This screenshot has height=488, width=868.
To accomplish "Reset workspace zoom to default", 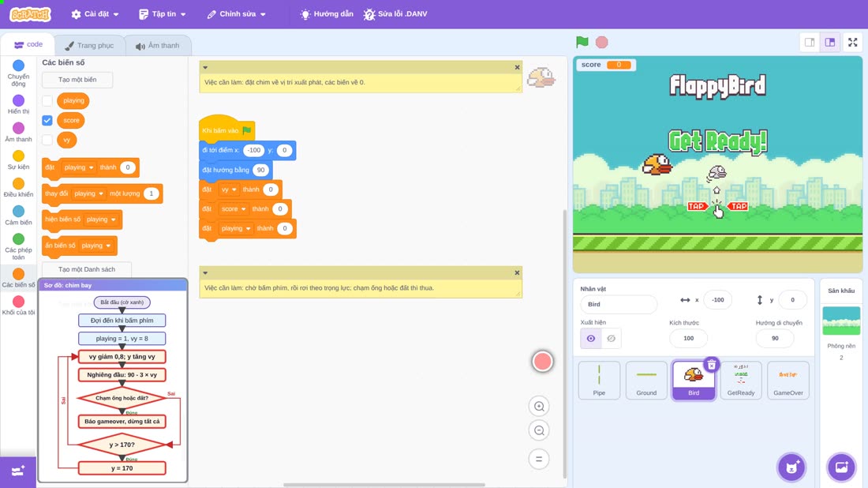I will pyautogui.click(x=539, y=459).
